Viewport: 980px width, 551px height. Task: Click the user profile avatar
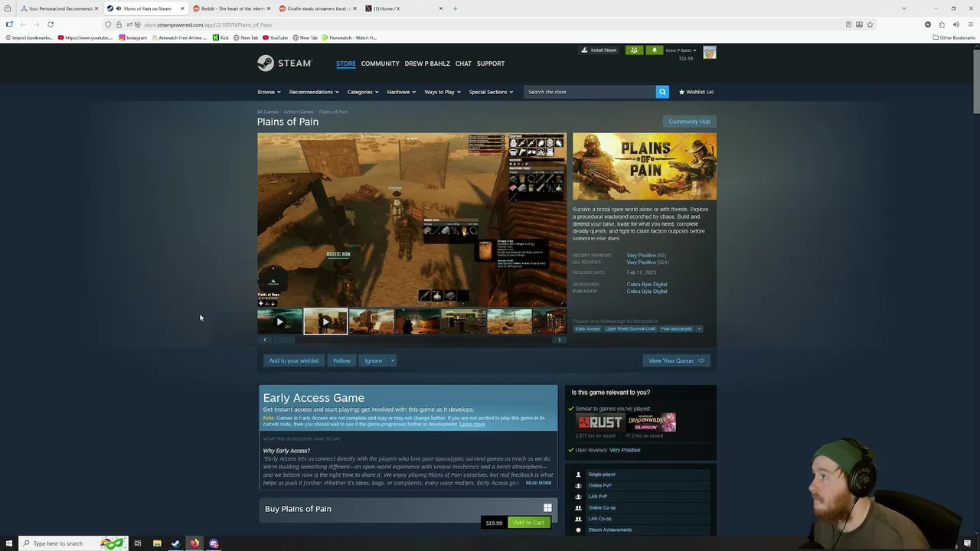click(x=710, y=53)
